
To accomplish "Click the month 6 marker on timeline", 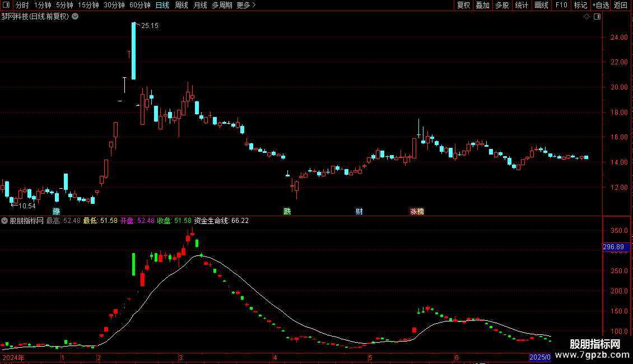I will (x=457, y=358).
